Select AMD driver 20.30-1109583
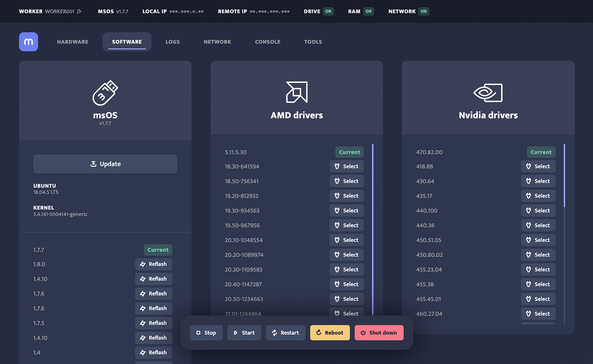593x364 pixels. click(x=346, y=270)
